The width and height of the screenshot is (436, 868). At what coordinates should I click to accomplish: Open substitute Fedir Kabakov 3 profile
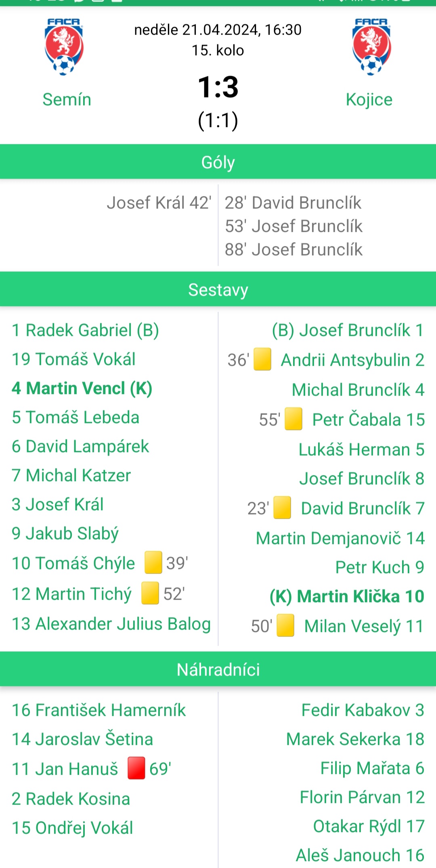coord(363,710)
